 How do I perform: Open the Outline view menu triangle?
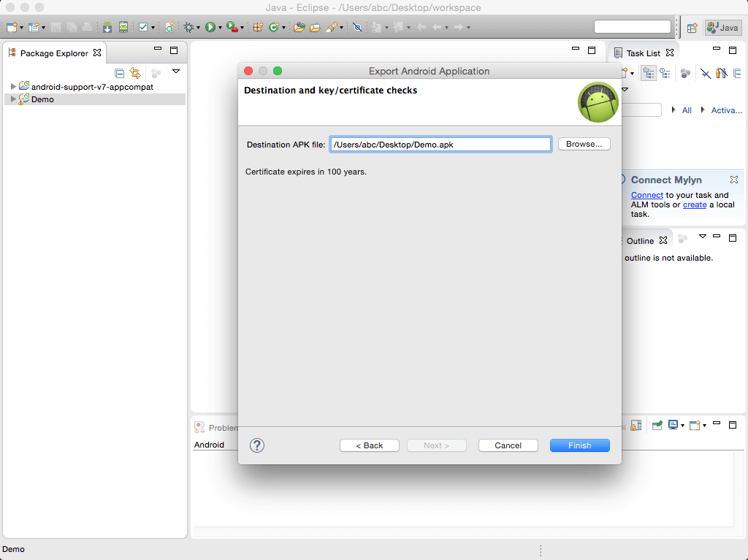[x=702, y=236]
